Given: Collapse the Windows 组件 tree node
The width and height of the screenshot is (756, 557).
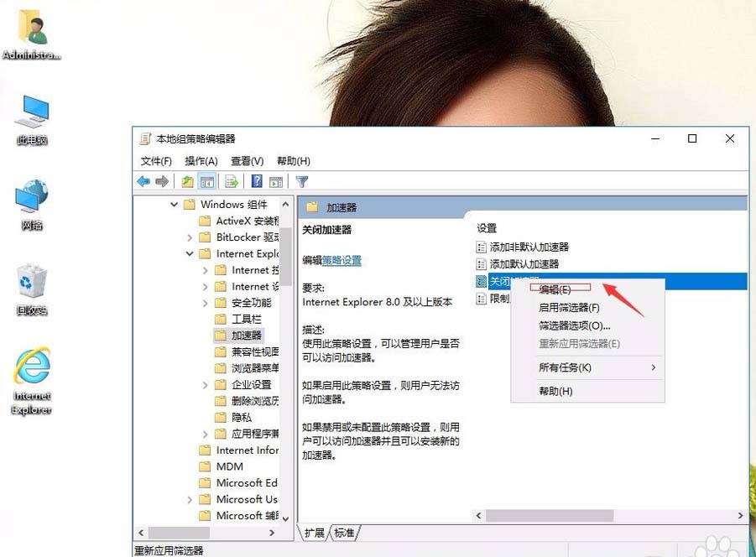Looking at the screenshot, I should [x=174, y=205].
